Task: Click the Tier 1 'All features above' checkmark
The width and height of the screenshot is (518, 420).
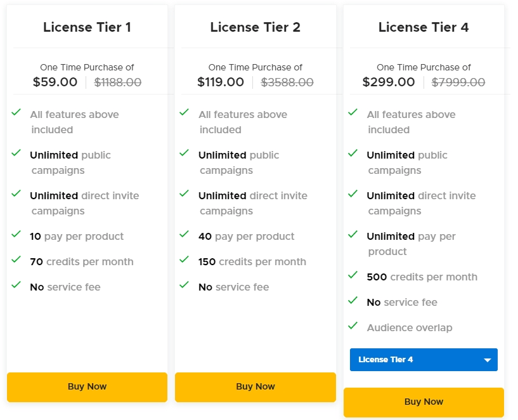Action: coord(16,112)
